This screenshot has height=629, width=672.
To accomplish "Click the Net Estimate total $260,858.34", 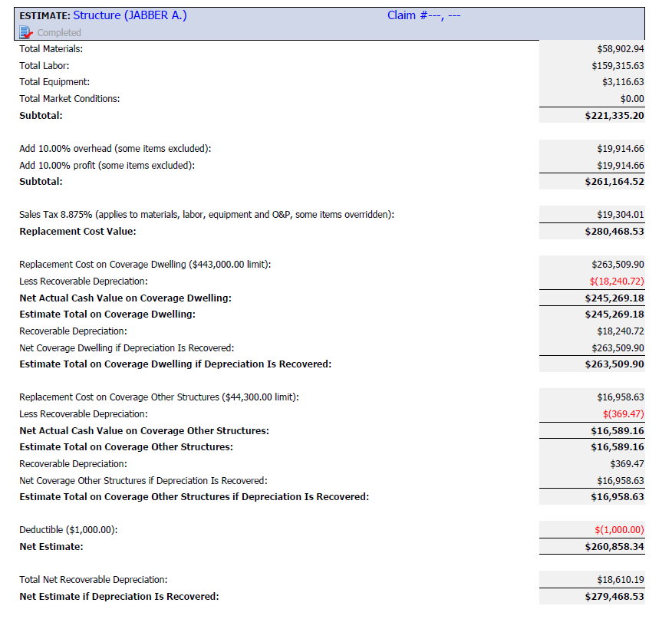I will coord(614,547).
